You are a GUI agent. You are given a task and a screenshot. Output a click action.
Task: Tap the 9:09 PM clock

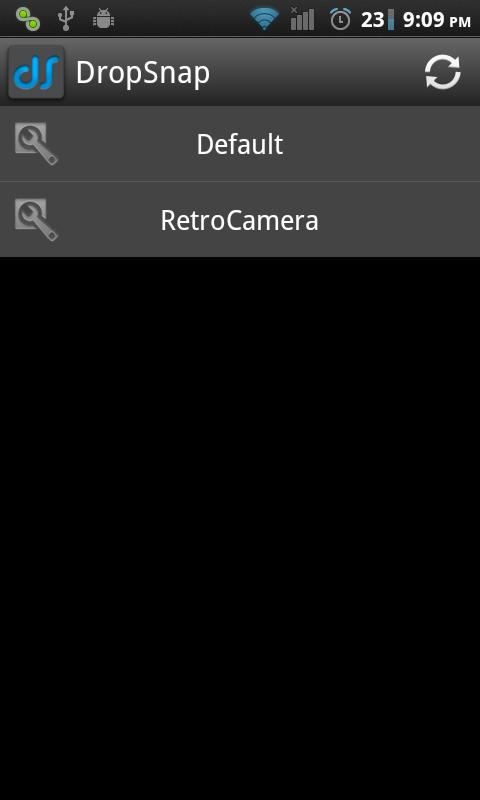pos(437,20)
